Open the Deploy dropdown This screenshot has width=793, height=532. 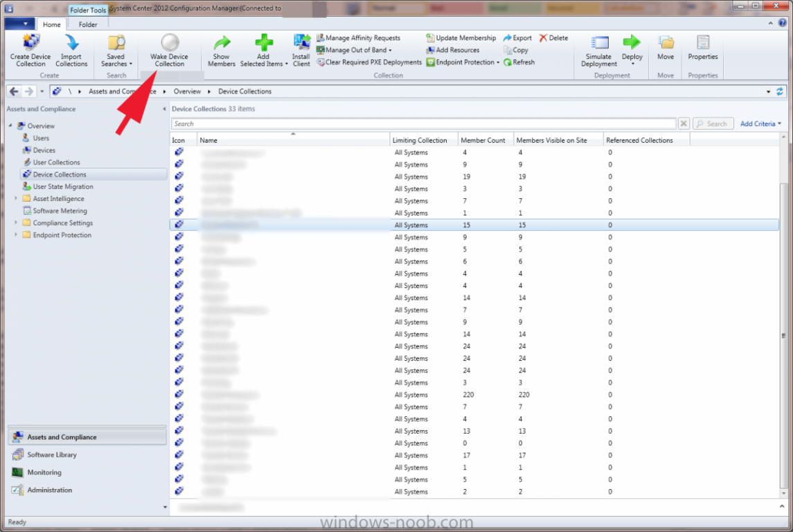point(632,50)
